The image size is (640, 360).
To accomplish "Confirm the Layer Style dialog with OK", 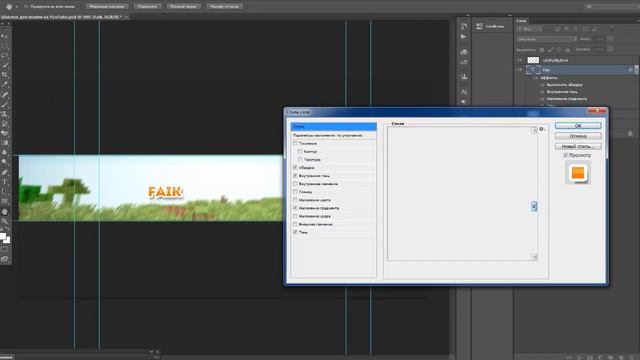I will pos(578,126).
